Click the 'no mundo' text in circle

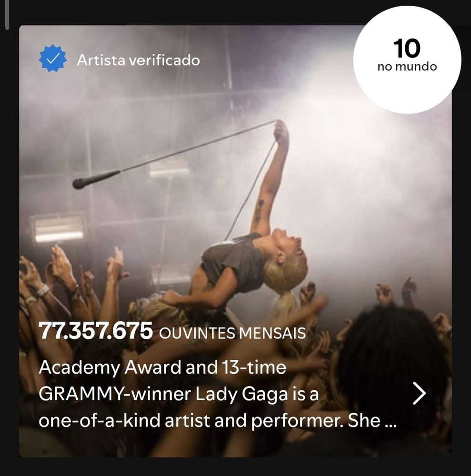point(407,67)
